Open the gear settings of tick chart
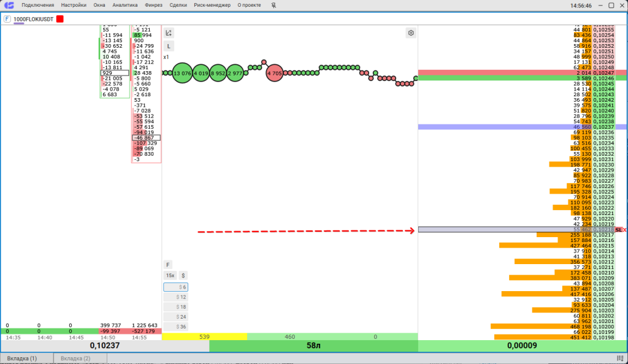The height and width of the screenshot is (364, 628). pos(410,33)
